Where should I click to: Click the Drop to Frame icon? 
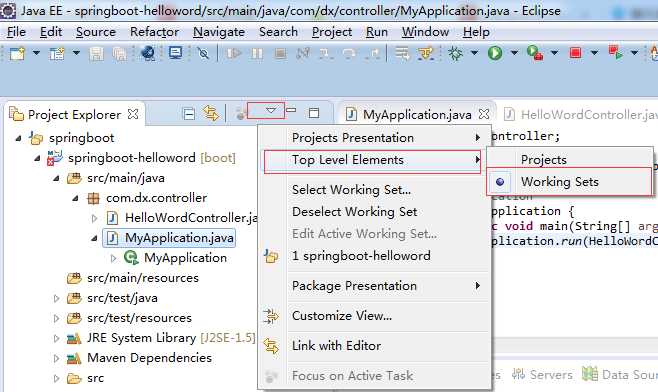point(402,53)
